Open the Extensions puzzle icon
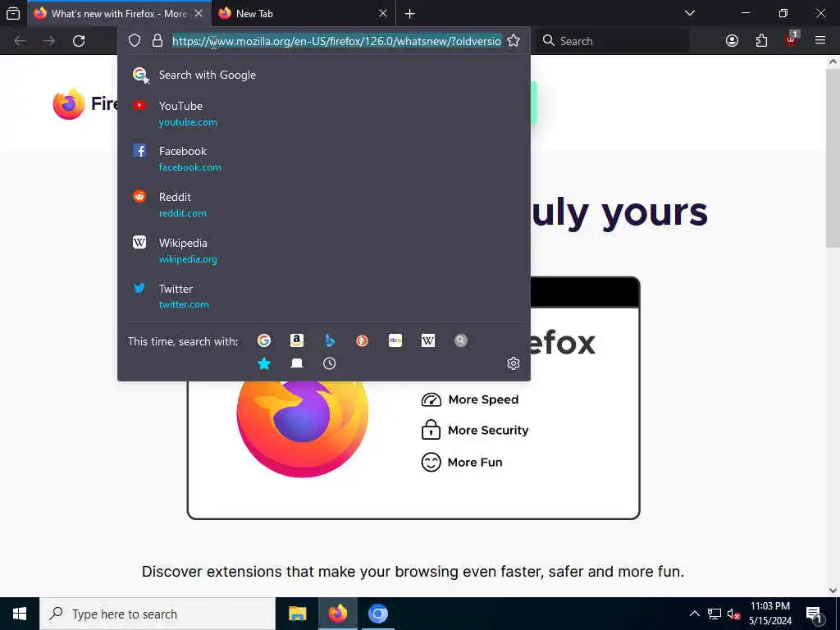This screenshot has width=840, height=630. (761, 41)
